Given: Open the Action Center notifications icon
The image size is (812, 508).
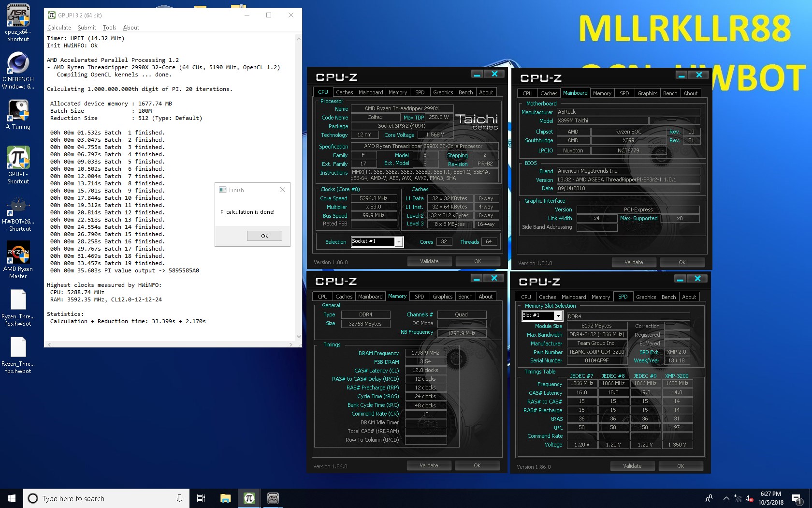Looking at the screenshot, I should (797, 498).
